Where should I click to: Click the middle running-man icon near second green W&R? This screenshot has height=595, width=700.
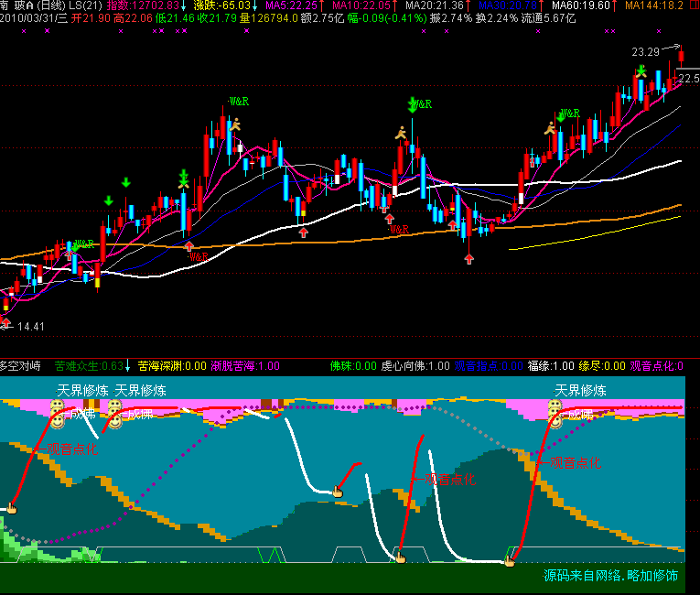pyautogui.click(x=401, y=133)
